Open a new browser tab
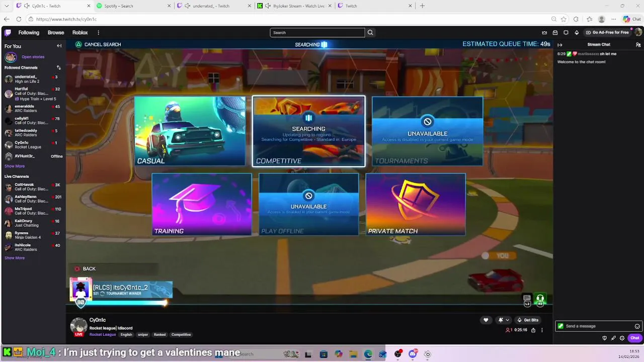Viewport: 644px width, 362px height. (422, 6)
